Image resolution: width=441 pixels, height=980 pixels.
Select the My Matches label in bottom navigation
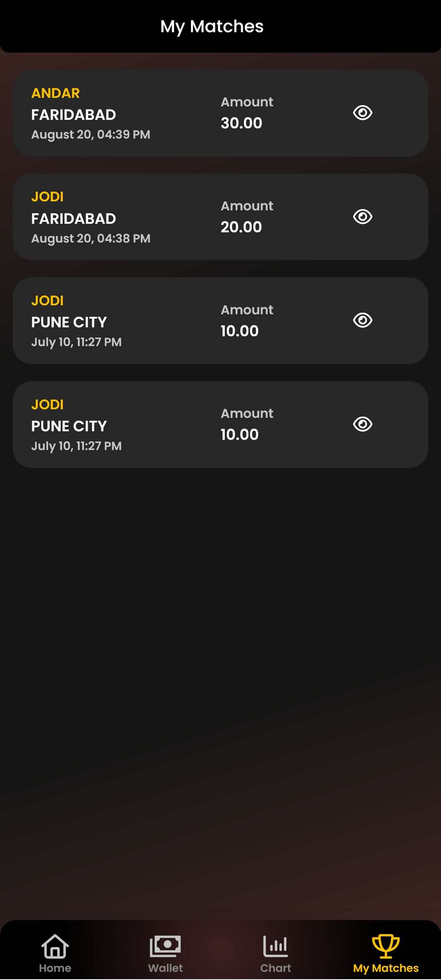386,968
